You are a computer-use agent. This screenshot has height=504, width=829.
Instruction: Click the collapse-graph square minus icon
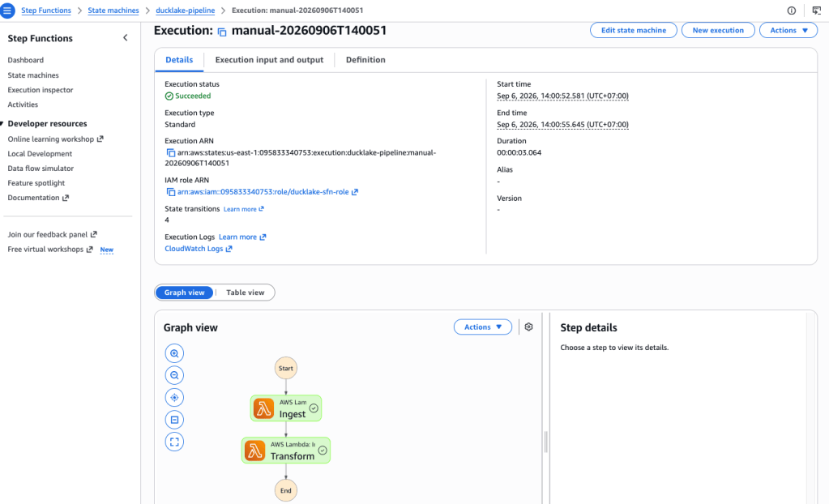point(174,420)
